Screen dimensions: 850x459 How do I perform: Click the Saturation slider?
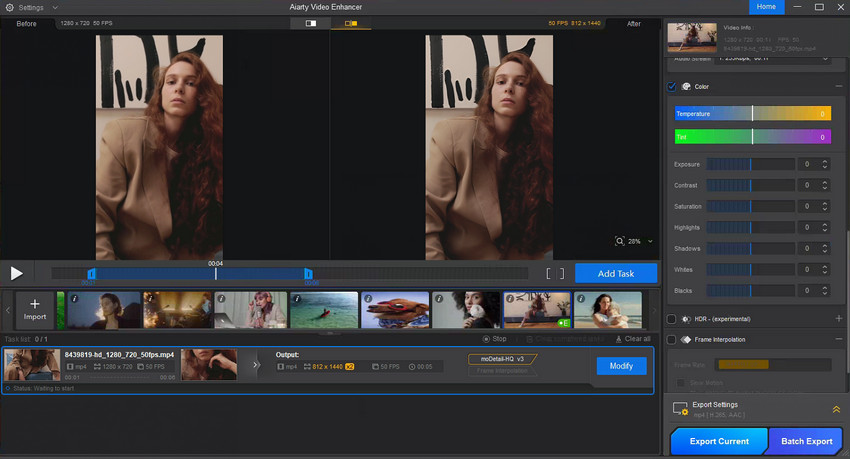pyautogui.click(x=750, y=206)
